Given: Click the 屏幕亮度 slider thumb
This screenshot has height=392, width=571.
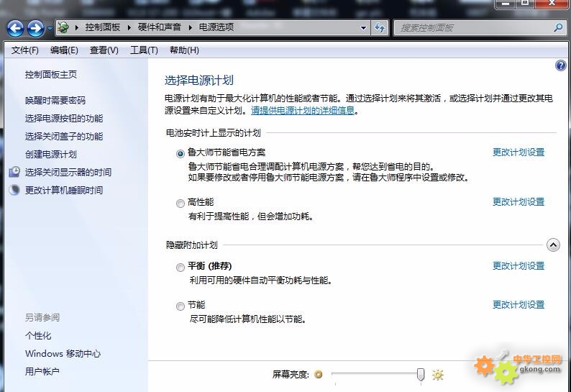Looking at the screenshot, I should (421, 374).
